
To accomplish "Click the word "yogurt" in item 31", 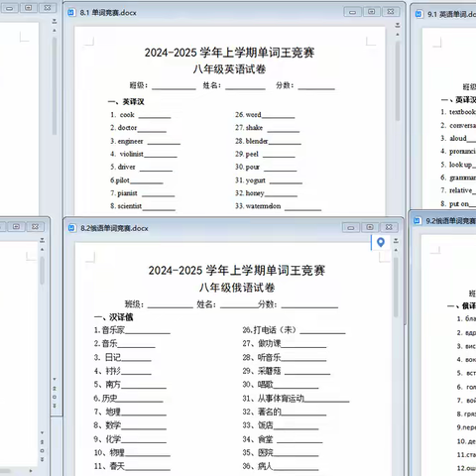I will [x=256, y=180].
